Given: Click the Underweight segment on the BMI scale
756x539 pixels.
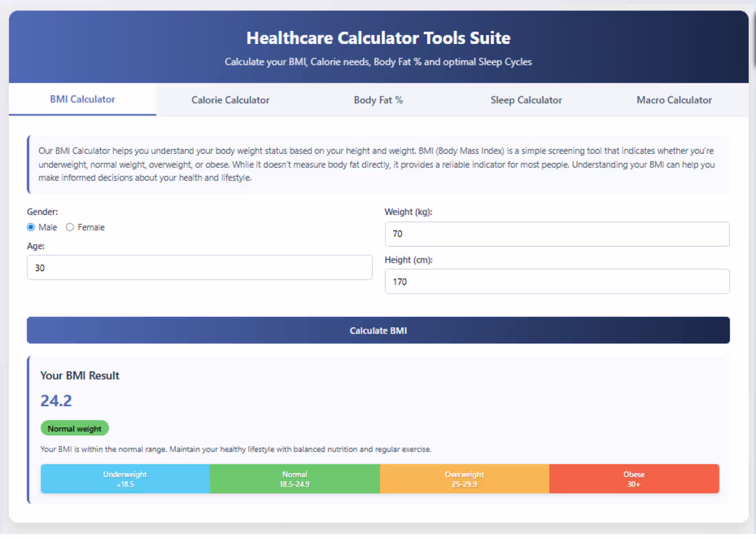Looking at the screenshot, I should click(x=125, y=478).
